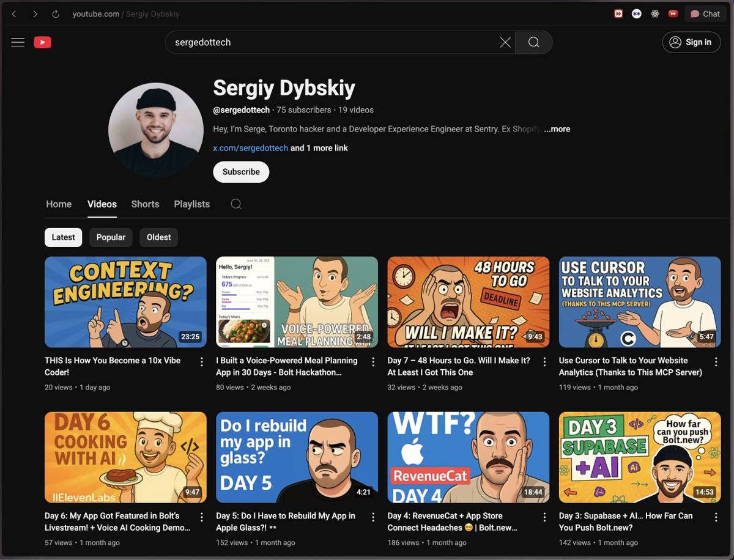Search within channel using the magnifier icon
Viewport: 734px width, 560px height.
(236, 204)
